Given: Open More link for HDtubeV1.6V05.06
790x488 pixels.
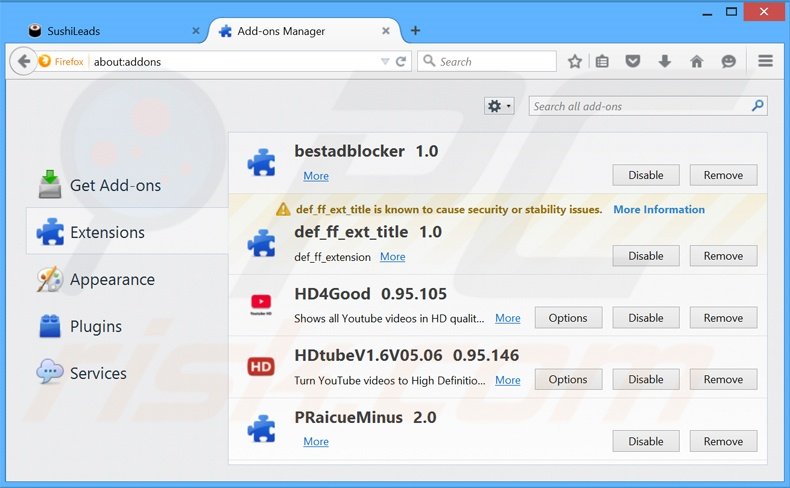Looking at the screenshot, I should pos(507,380).
